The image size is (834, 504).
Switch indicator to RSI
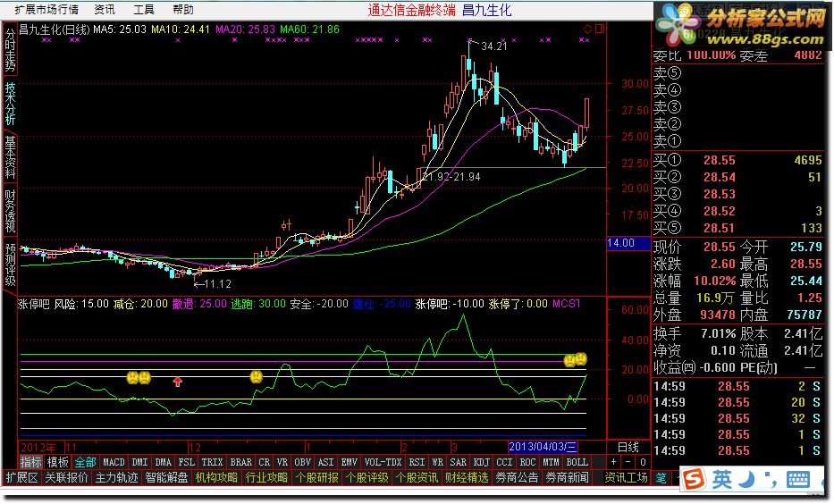417,462
